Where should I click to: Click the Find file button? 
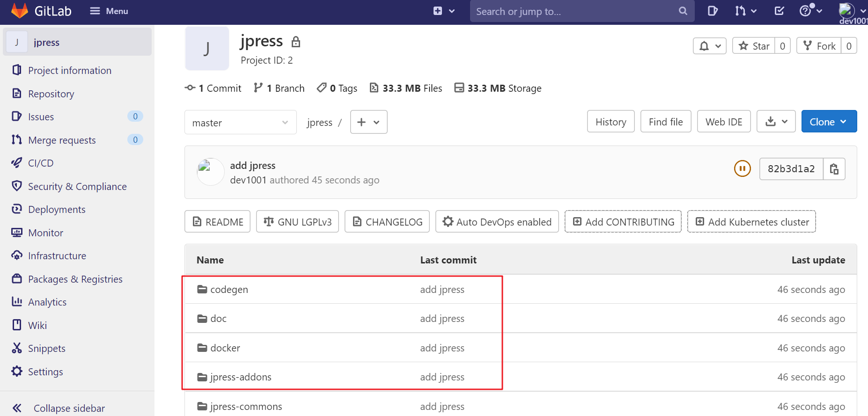[666, 122]
